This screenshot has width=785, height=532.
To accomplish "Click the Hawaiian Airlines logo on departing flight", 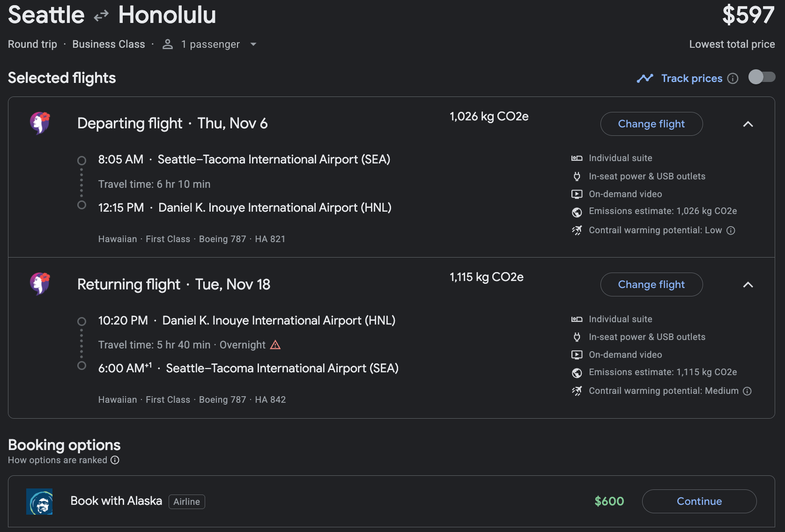I will pos(40,123).
